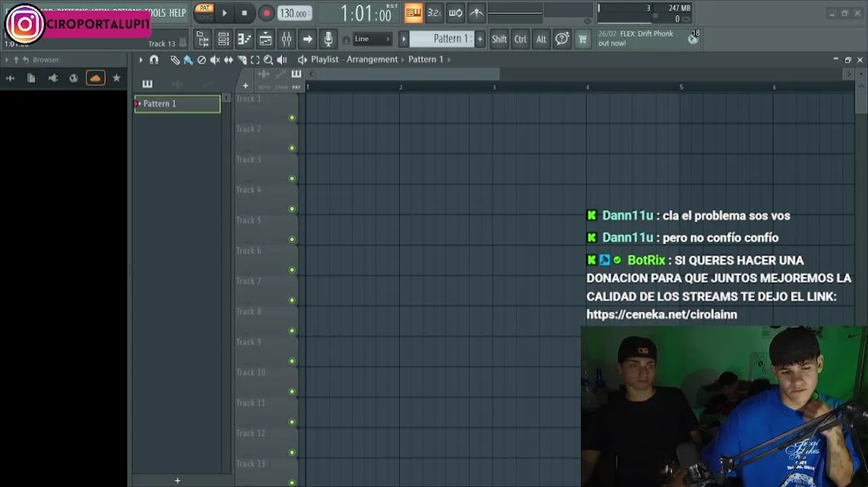Expand the Browser options arrow

click(x=7, y=60)
